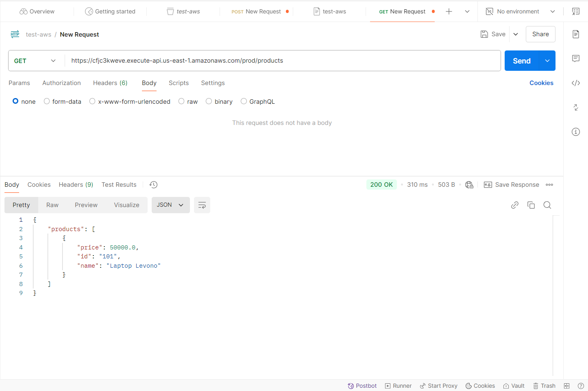Open the Documentation icon in right sidebar
588x391 pixels.
click(x=575, y=34)
